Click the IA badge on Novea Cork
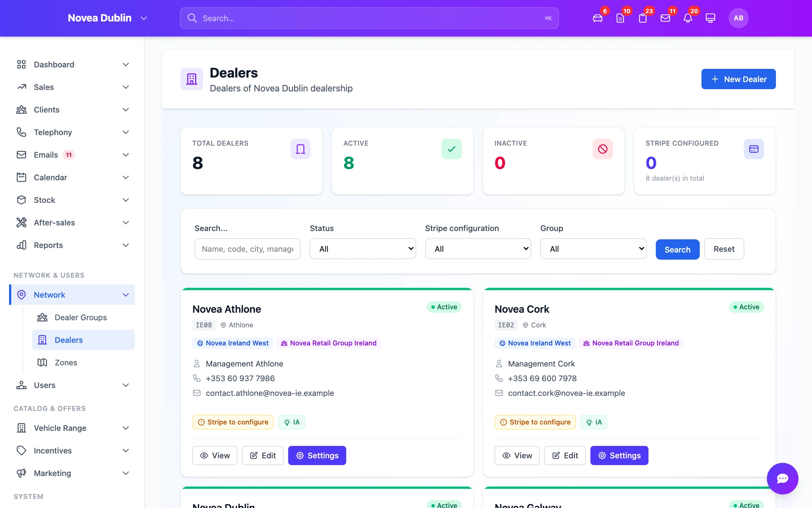 [594, 422]
